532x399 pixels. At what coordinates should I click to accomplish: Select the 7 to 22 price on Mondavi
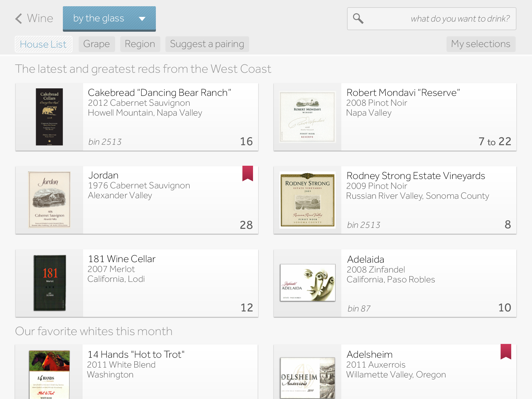(495, 142)
